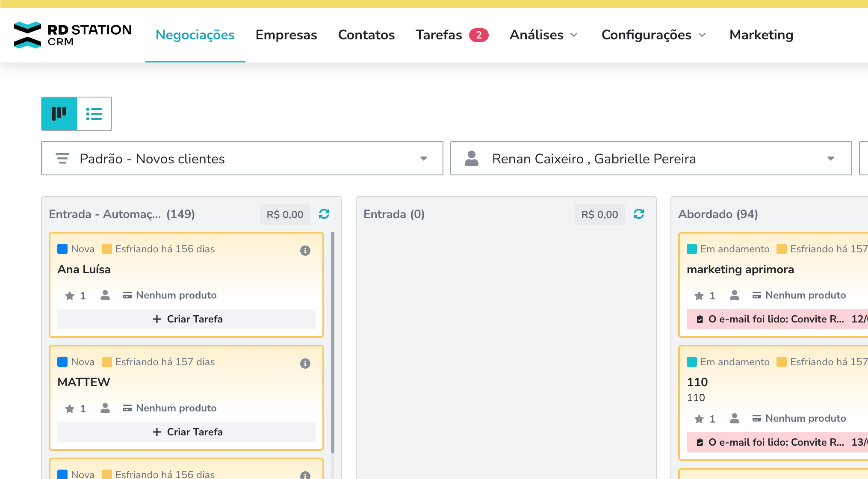The height and width of the screenshot is (479, 868).
Task: Open the Padrão - Novos clientes funnel dropdown
Action: point(242,159)
